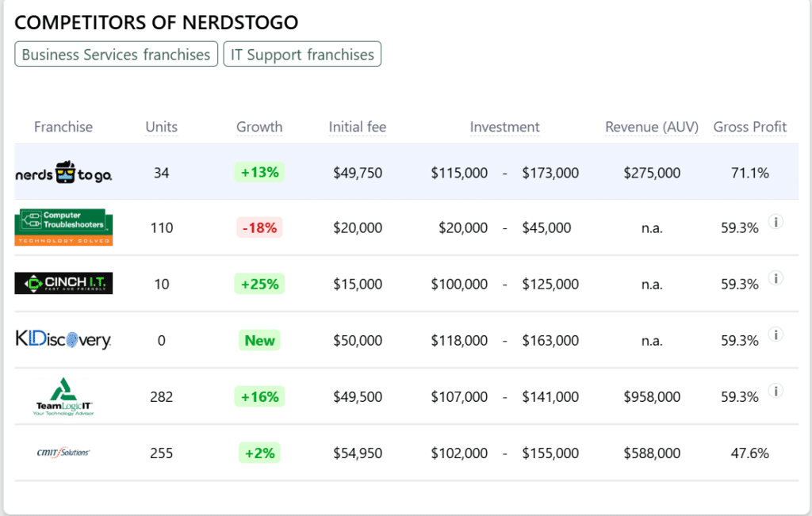Select the 71.1% gross profit value
Viewport: 812px width, 516px height.
tap(750, 173)
